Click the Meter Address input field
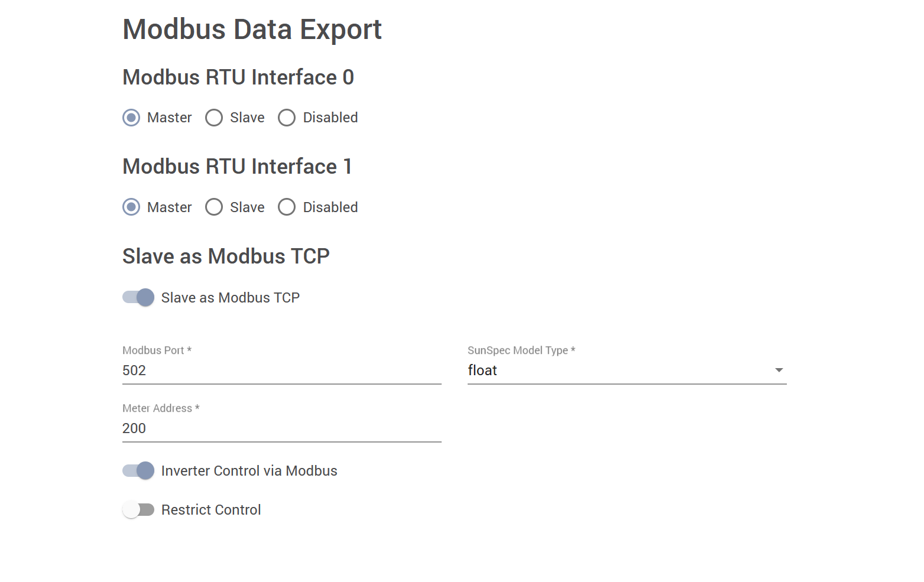The image size is (924, 582). click(x=281, y=428)
